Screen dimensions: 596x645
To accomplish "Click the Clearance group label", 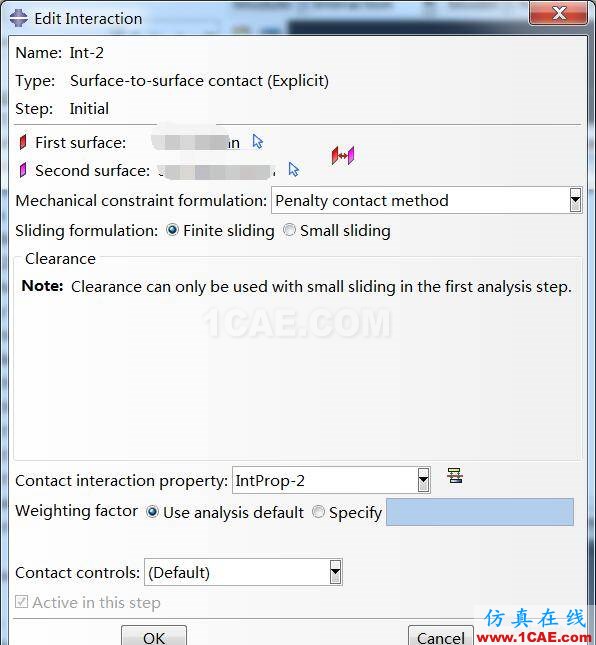I will (60, 259).
